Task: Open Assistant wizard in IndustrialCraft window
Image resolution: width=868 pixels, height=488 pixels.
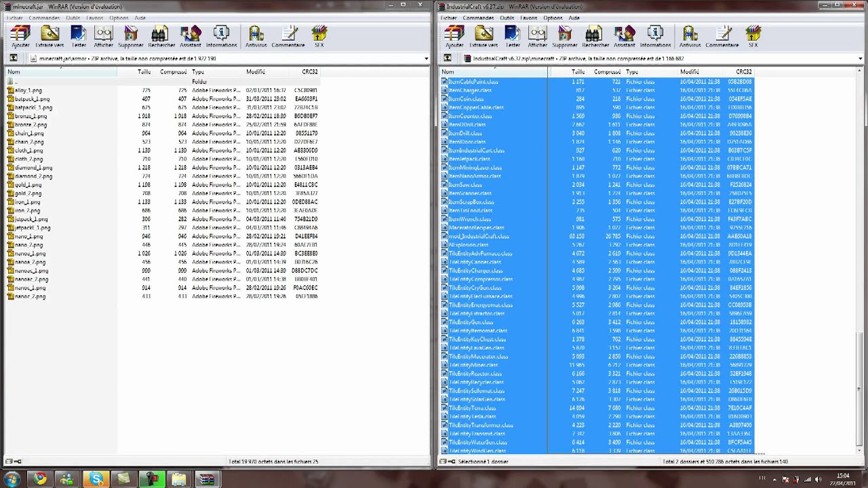Action: (x=625, y=36)
